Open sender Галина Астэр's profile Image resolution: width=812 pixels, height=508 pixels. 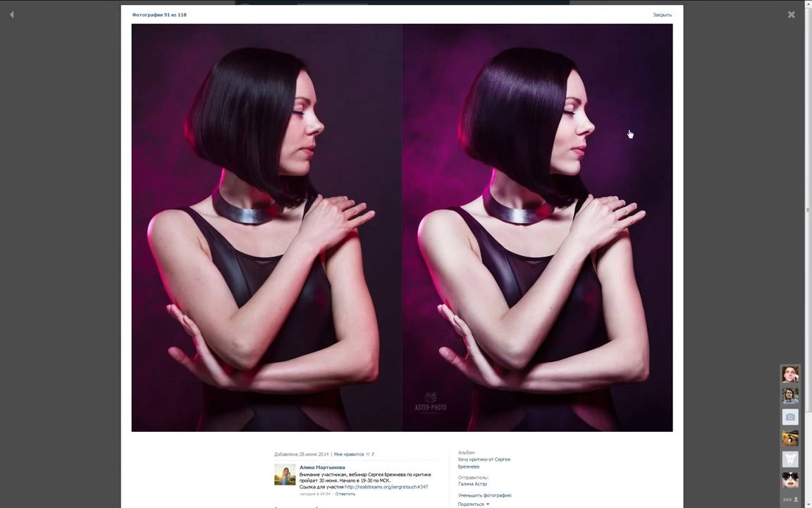click(x=472, y=483)
